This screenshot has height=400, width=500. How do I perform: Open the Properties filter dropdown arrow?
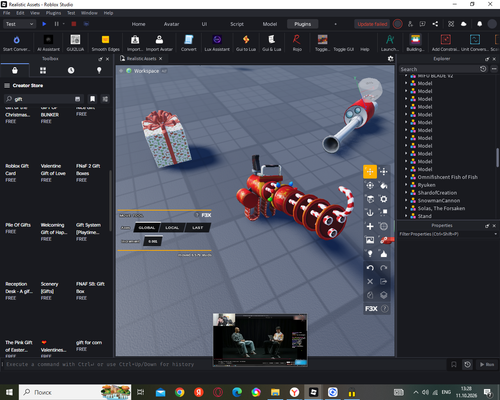point(495,234)
